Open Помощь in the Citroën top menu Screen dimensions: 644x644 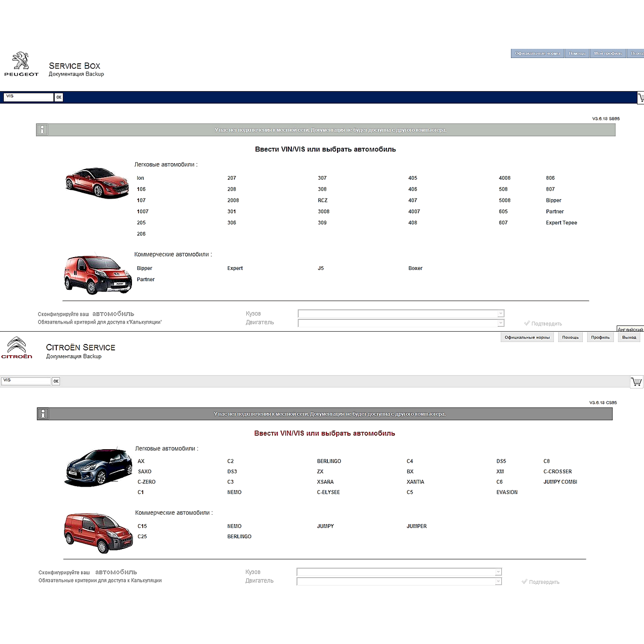click(570, 338)
